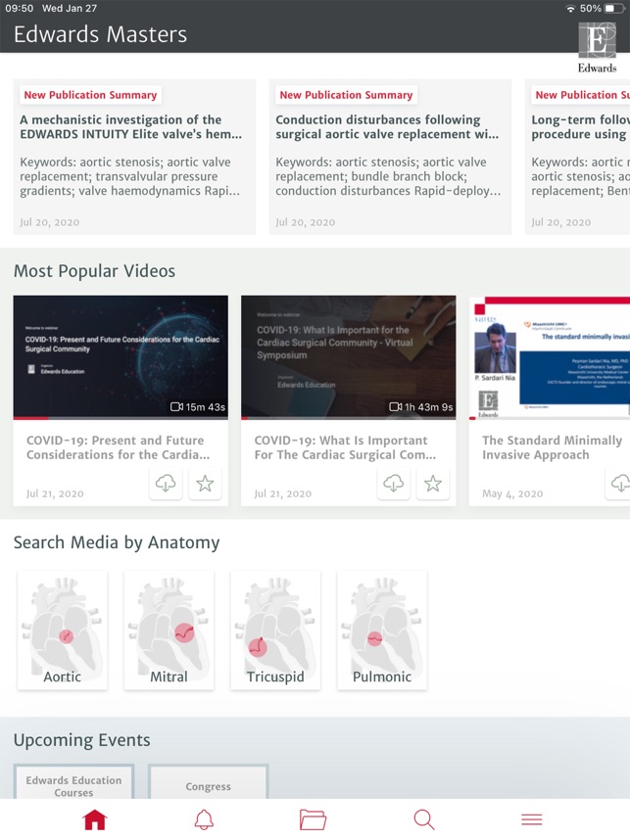Download the COVID-19 Present and Future video
Image resolution: width=630 pixels, height=840 pixels.
coord(167,484)
